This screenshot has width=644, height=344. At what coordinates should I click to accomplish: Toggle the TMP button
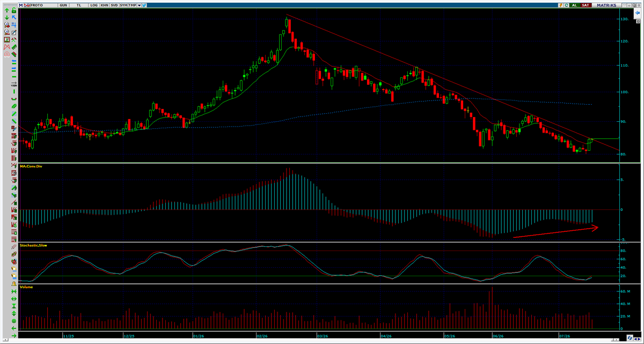tap(132, 5)
